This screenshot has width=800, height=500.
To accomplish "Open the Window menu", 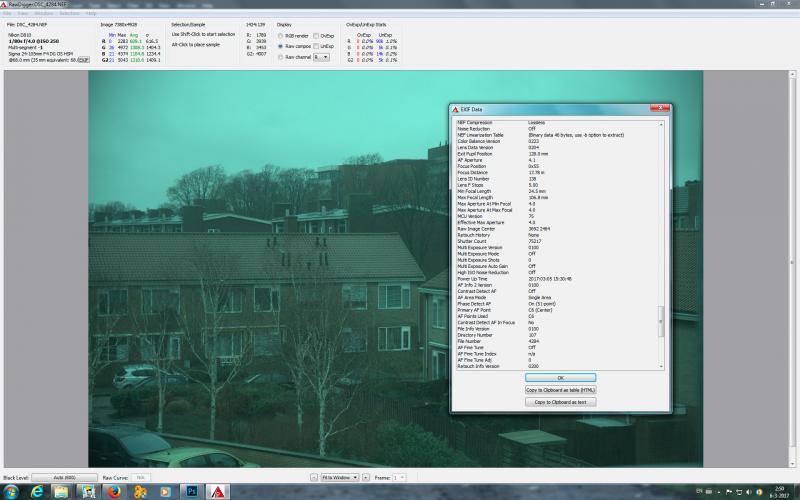I will pyautogui.click(x=44, y=13).
